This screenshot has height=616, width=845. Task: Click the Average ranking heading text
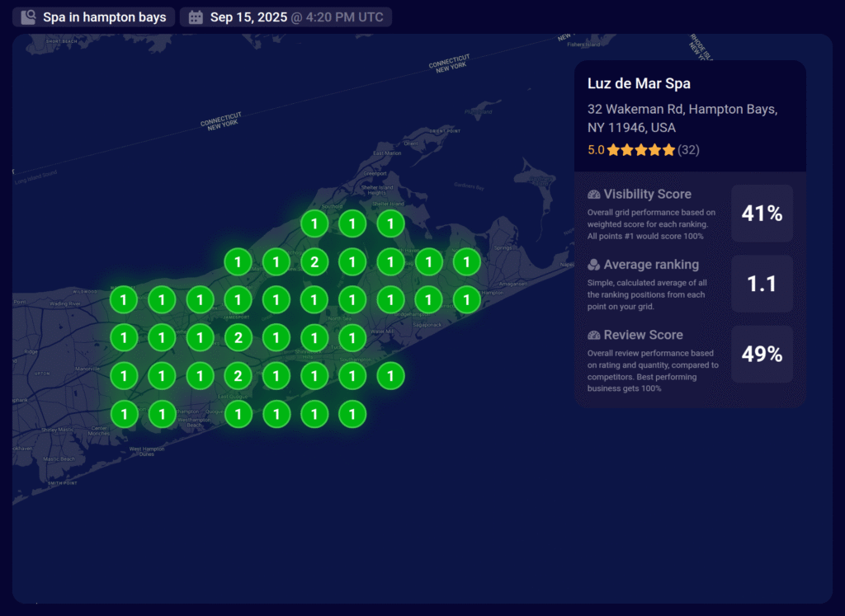650,265
